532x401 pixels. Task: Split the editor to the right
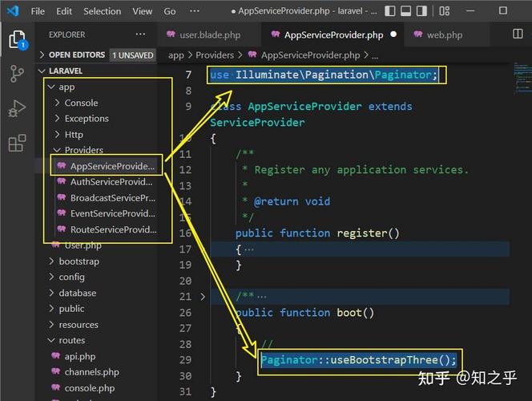point(518,34)
